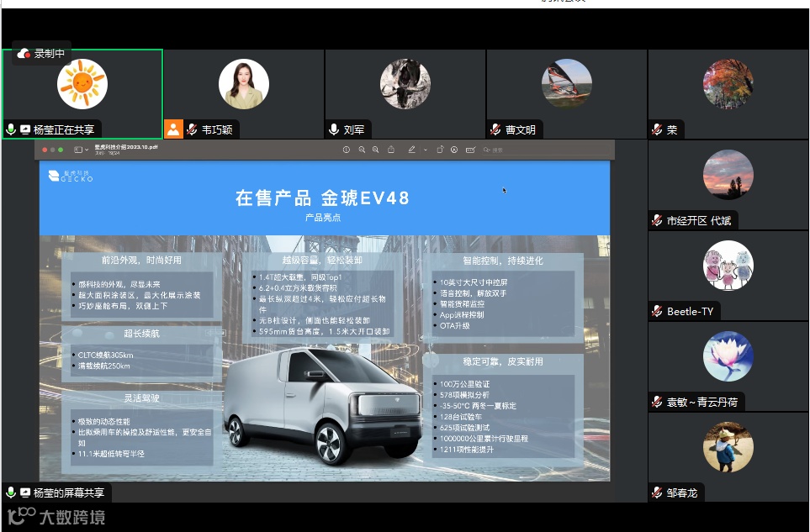Click Beetle-TY's muted microphone icon
This screenshot has width=810, height=532.
click(657, 311)
